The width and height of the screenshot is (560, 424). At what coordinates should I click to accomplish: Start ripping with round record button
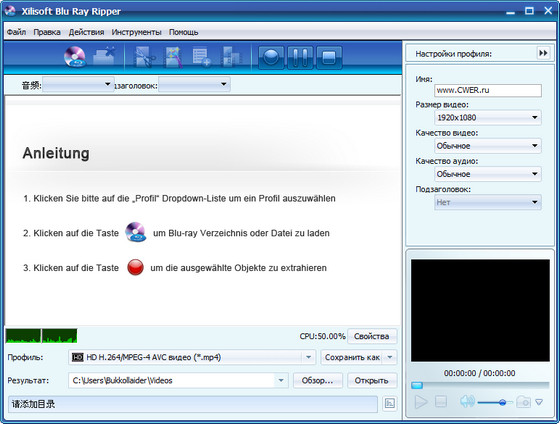click(271, 57)
